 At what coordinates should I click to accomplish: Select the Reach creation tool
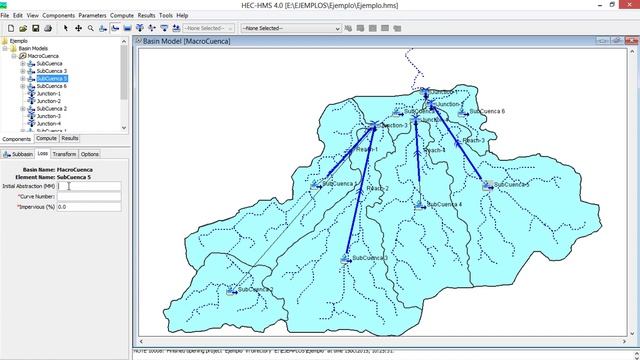tap(115, 28)
